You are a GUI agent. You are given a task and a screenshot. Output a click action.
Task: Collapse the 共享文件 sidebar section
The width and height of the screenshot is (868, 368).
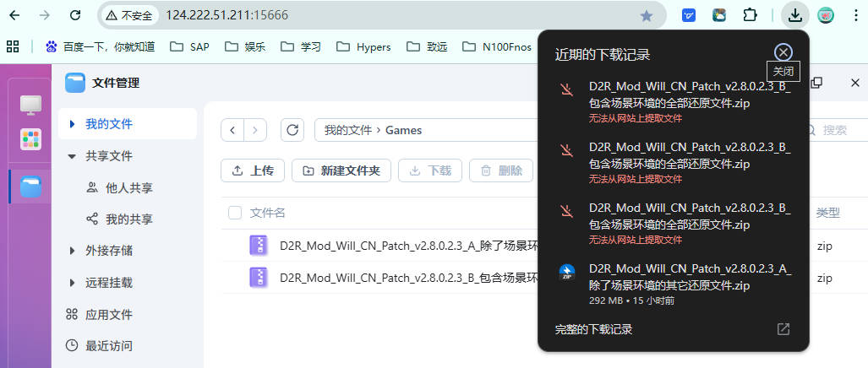tap(71, 156)
